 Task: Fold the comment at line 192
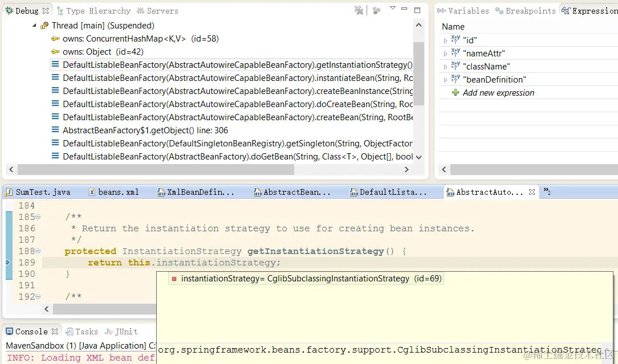[x=38, y=297]
